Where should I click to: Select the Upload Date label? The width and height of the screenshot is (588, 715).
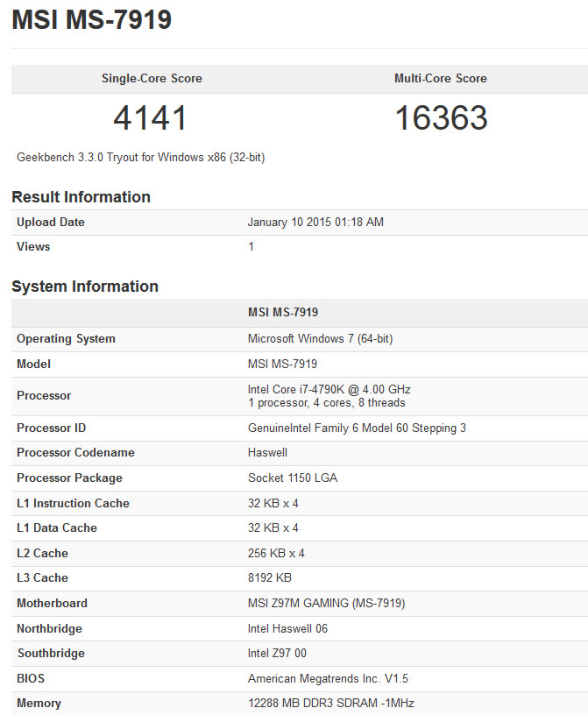click(51, 222)
